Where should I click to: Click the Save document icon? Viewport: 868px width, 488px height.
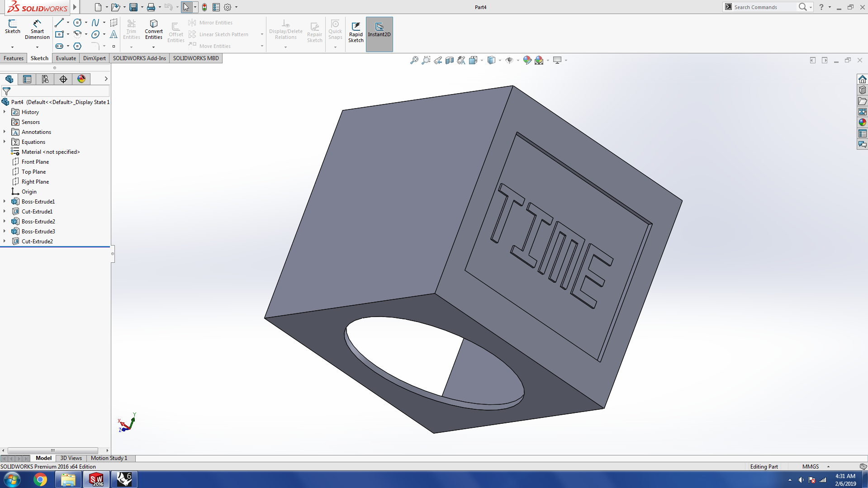pos(133,7)
